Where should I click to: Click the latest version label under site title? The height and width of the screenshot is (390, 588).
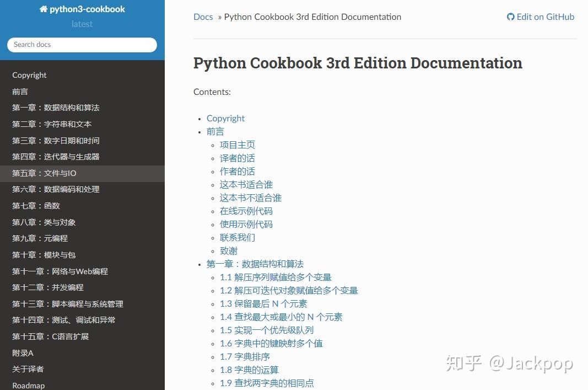pos(82,24)
